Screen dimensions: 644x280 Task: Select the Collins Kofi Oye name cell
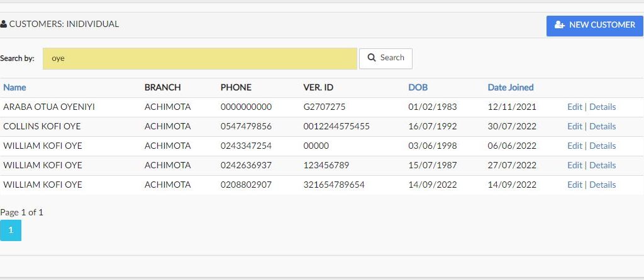point(42,127)
